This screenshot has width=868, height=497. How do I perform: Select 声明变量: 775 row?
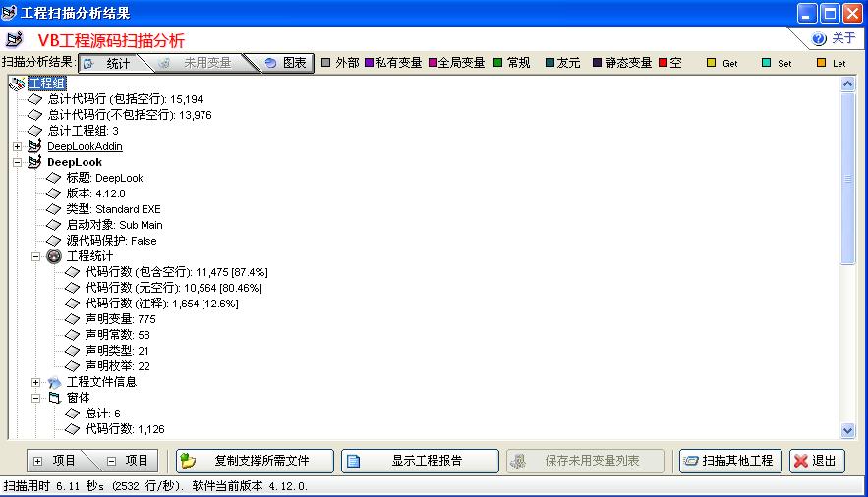pos(121,319)
